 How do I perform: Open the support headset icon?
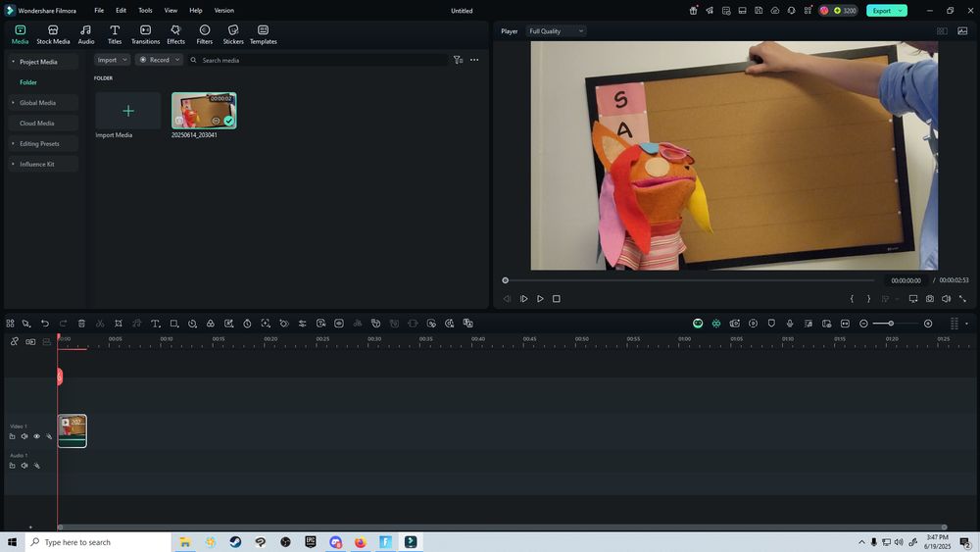click(x=791, y=11)
